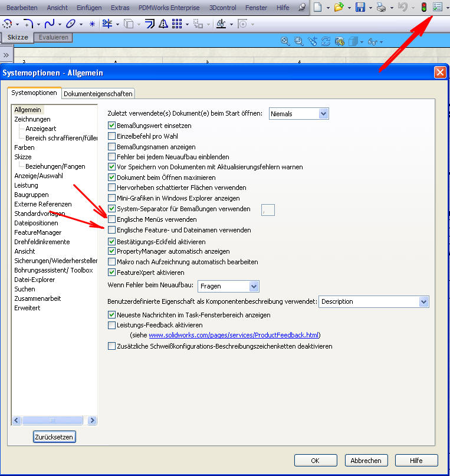
Task: Select the Spline sketch tool
Action: (x=50, y=24)
